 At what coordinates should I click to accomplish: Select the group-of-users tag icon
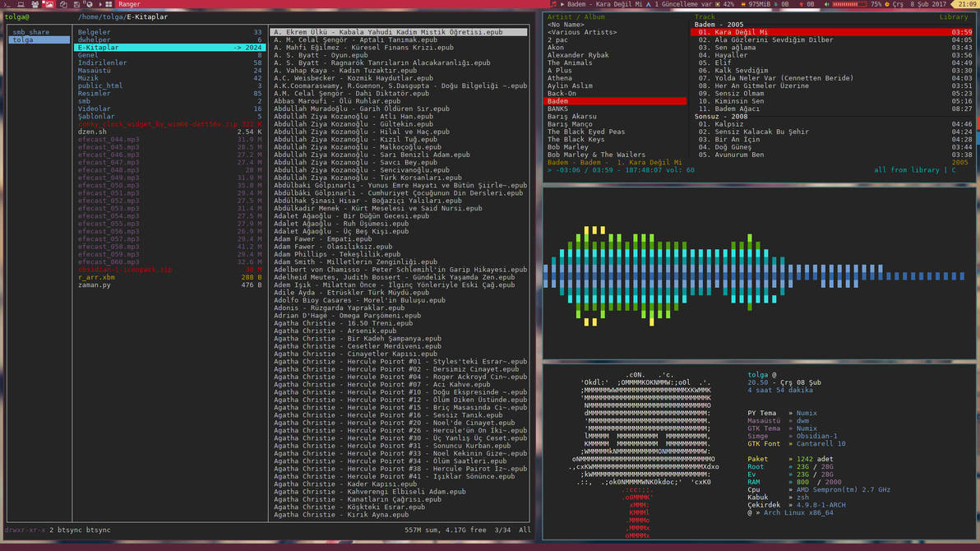click(x=35, y=4)
